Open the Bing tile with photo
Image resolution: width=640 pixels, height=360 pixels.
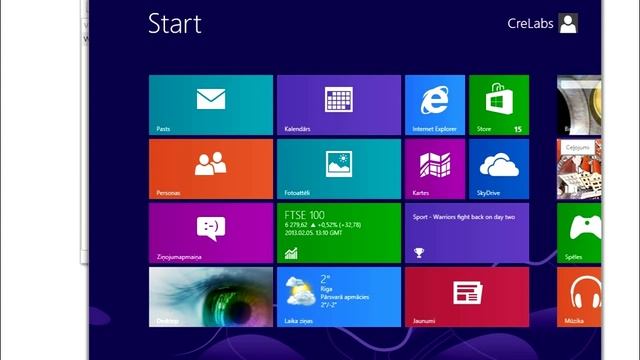[579, 105]
